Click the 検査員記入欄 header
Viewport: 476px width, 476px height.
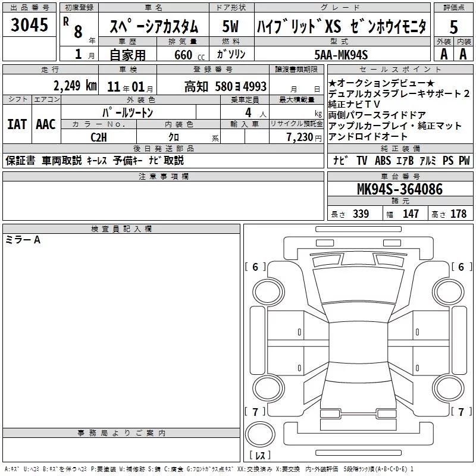coord(121,229)
